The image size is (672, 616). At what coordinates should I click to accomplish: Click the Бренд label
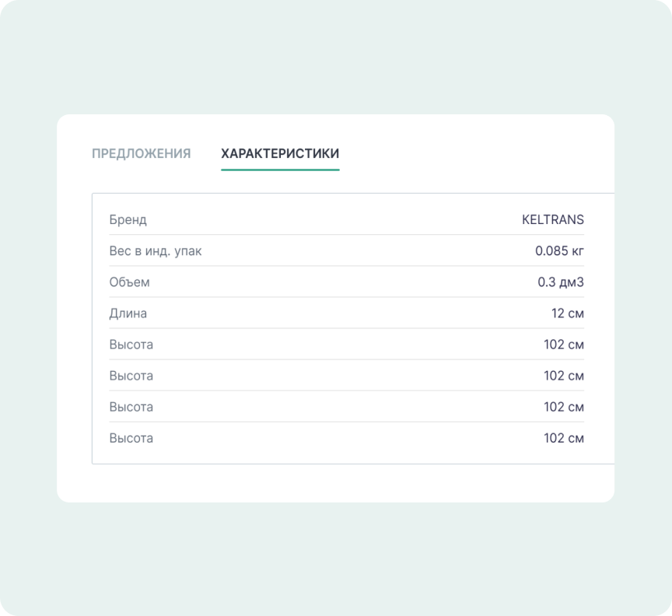coord(128,219)
